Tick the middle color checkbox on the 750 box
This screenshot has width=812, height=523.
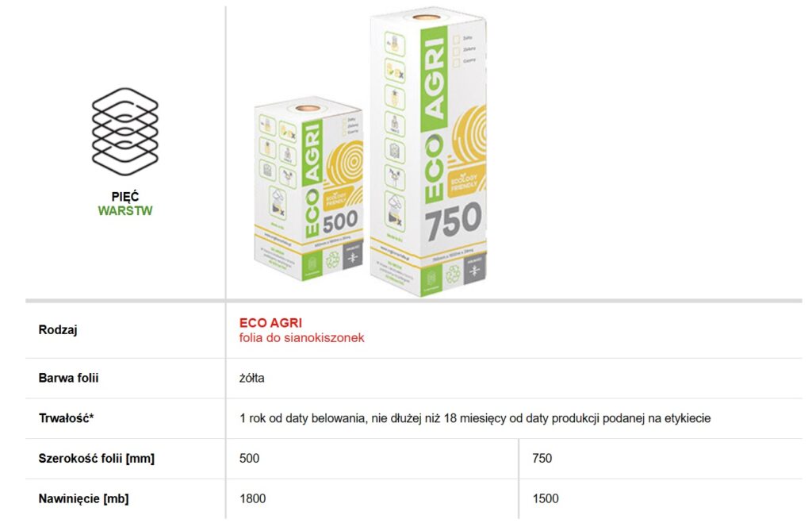click(454, 52)
